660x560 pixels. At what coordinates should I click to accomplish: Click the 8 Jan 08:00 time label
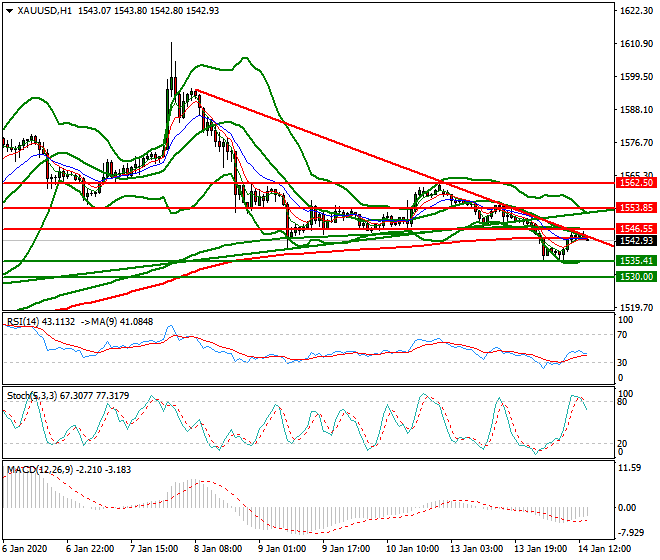tap(218, 549)
